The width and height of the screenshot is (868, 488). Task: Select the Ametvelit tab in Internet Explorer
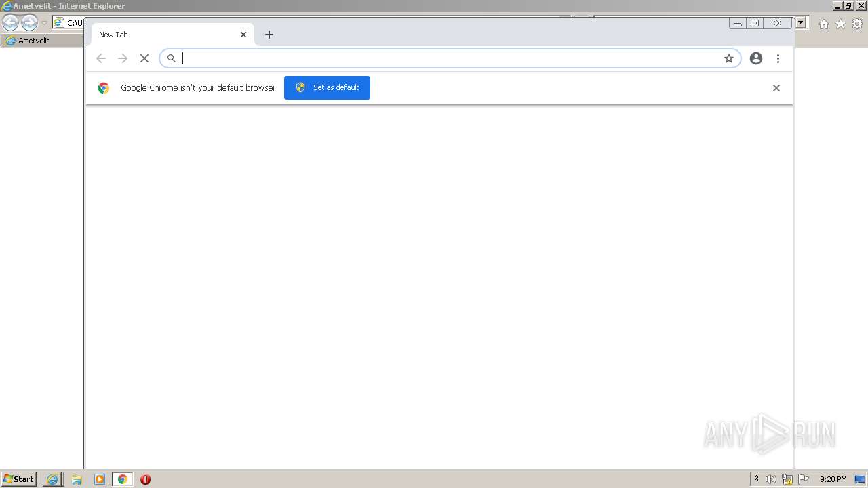[42, 41]
